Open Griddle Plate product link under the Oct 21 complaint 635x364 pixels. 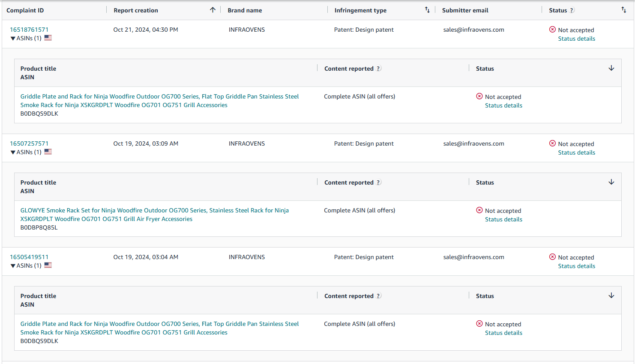click(160, 101)
